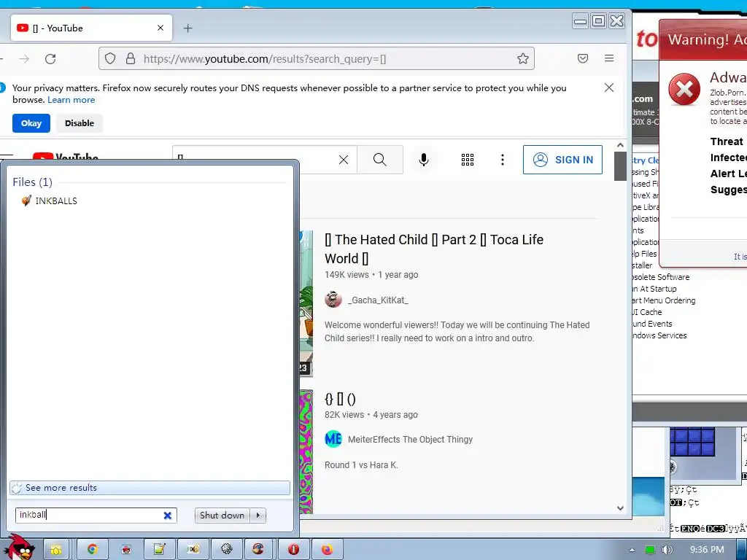The image size is (747, 560).
Task: Click Start Menu Ordering in background list
Action: 664,300
